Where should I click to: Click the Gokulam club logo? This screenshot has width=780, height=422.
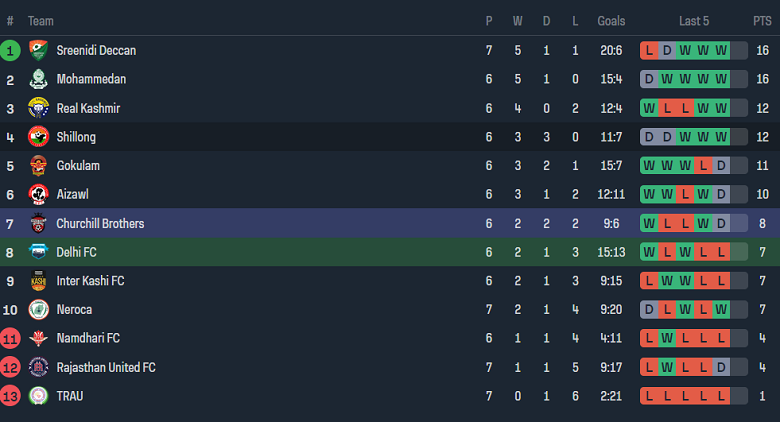(x=39, y=166)
